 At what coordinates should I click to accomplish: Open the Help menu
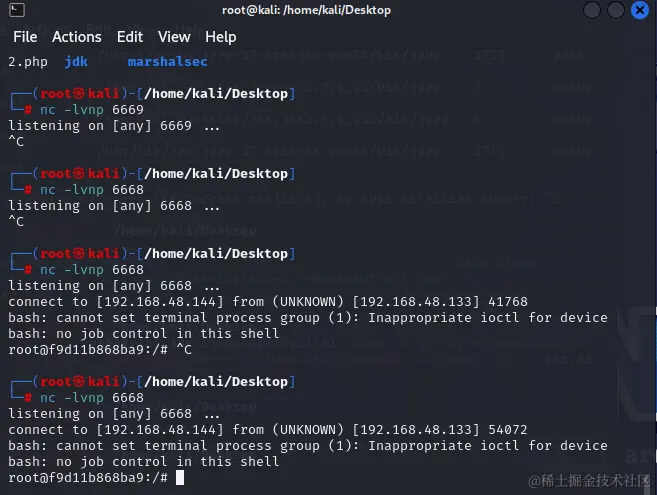(220, 37)
